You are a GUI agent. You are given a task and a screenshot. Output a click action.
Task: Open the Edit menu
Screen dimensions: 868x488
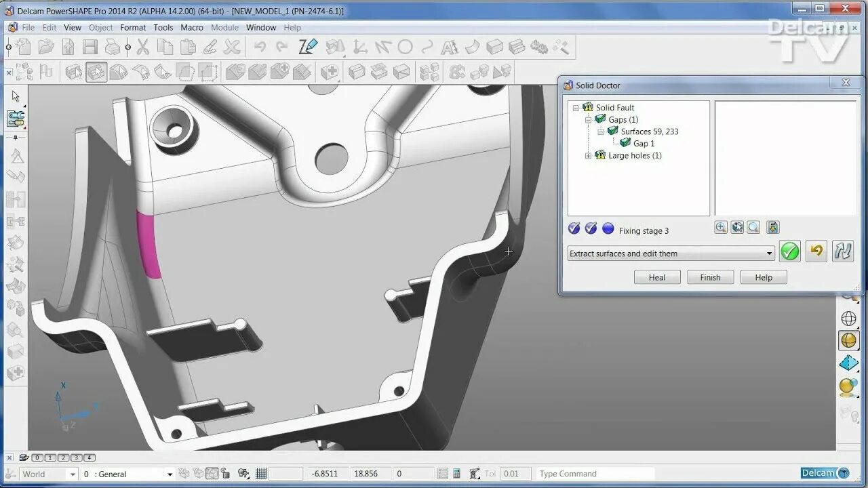click(50, 28)
